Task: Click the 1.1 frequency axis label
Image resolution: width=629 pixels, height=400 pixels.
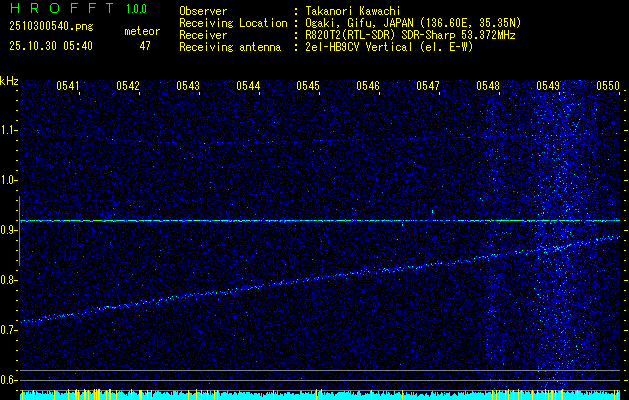Action: pyautogui.click(x=9, y=130)
